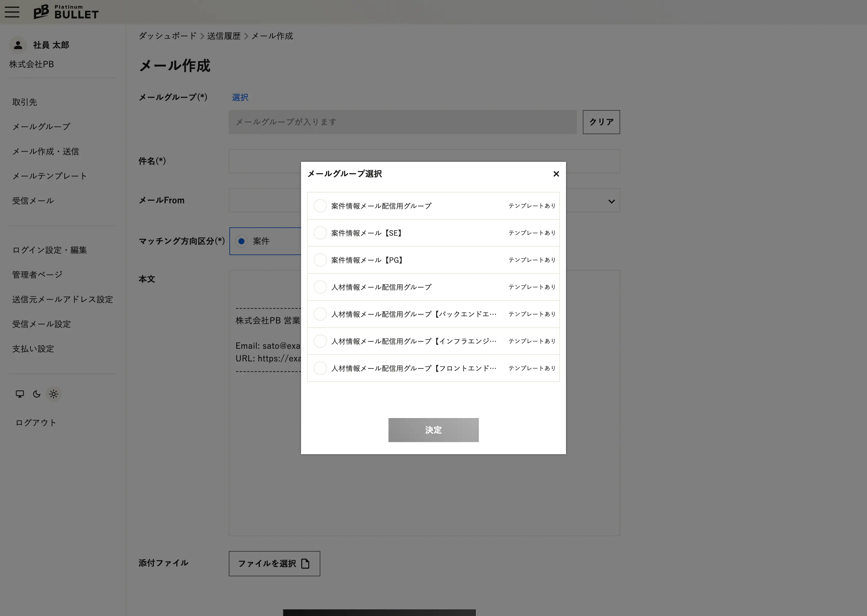This screenshot has width=867, height=616.
Task: Switch to light mode sun icon
Action: coord(54,394)
